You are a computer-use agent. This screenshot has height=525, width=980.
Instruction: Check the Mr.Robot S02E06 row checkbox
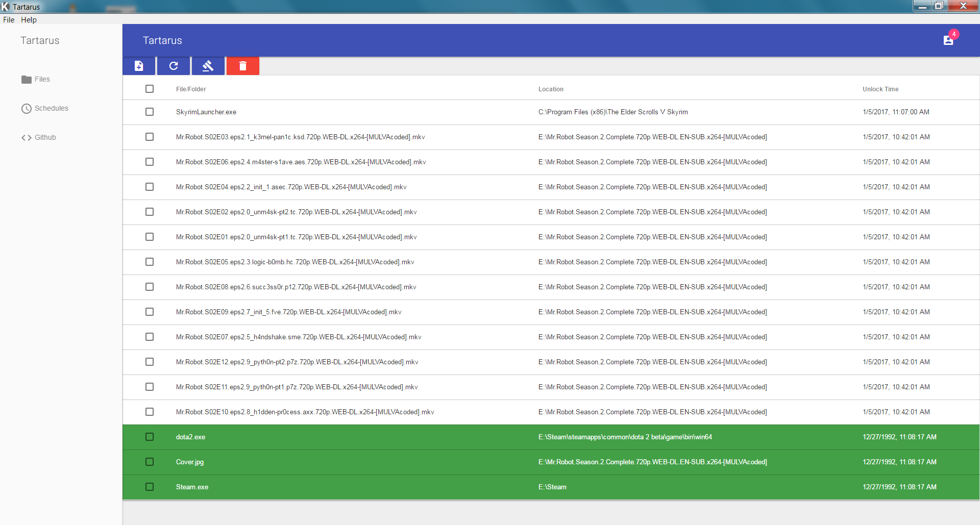150,162
